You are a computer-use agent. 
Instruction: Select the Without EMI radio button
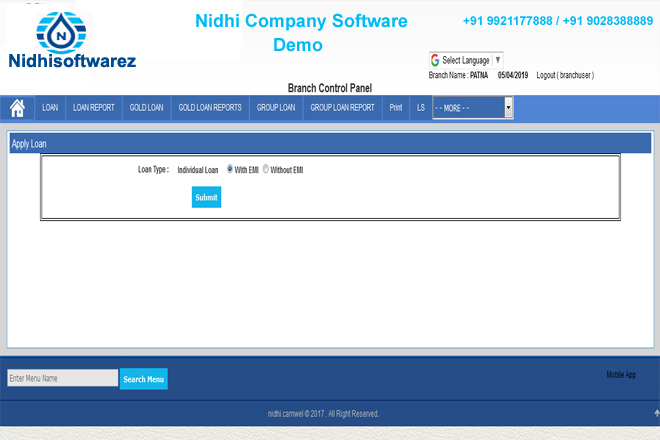266,169
